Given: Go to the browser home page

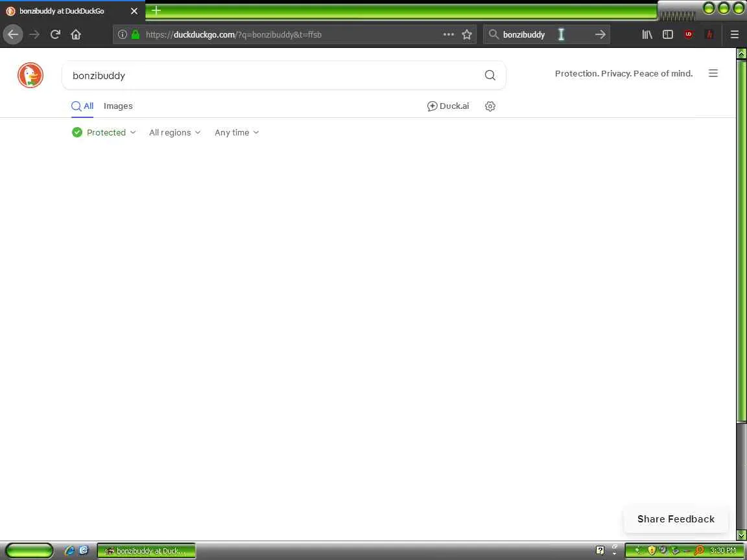Looking at the screenshot, I should point(76,34).
